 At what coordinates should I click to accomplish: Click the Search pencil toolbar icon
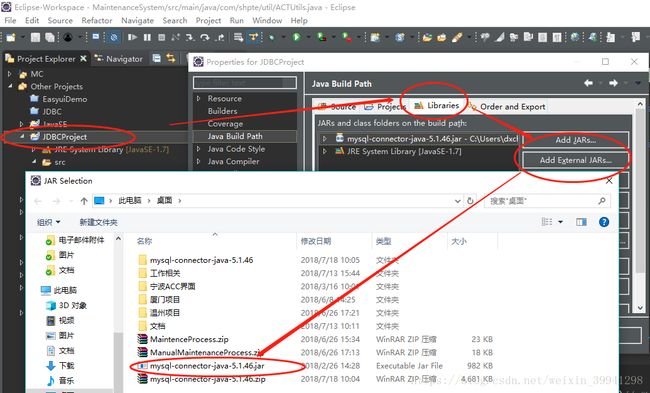tap(457, 38)
